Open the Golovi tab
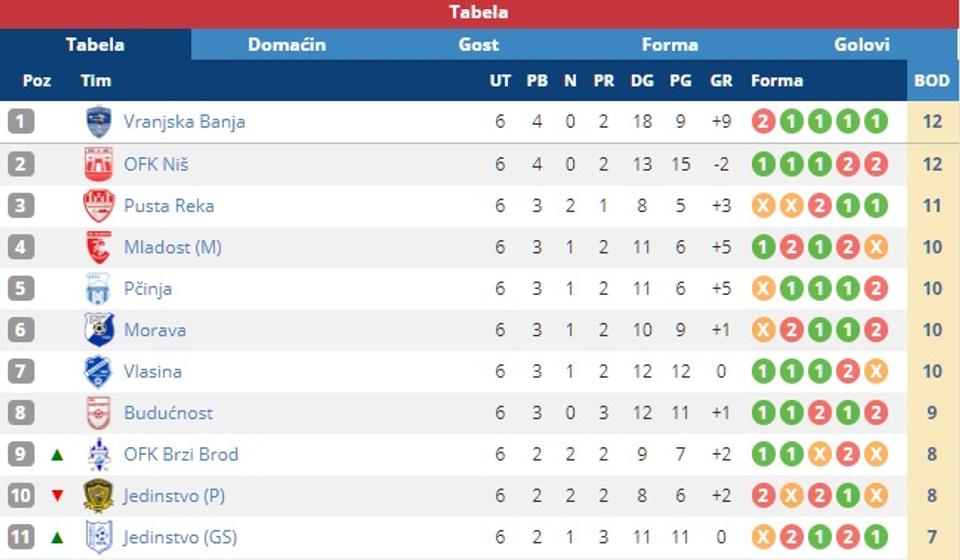 tap(862, 45)
